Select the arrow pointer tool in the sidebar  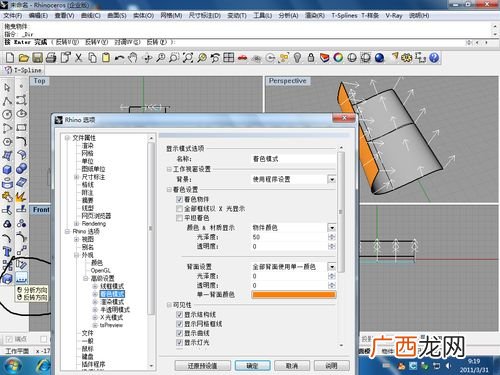pos(7,88)
